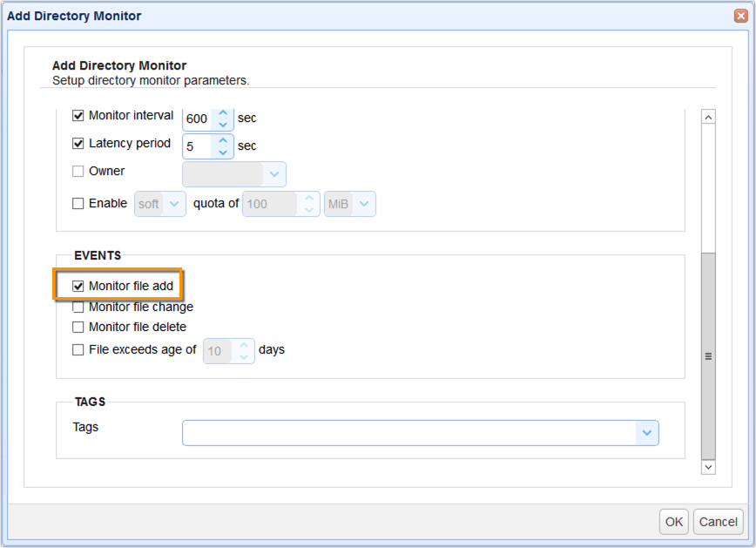Enable the Owner option
This screenshot has width=756, height=548.
(78, 171)
